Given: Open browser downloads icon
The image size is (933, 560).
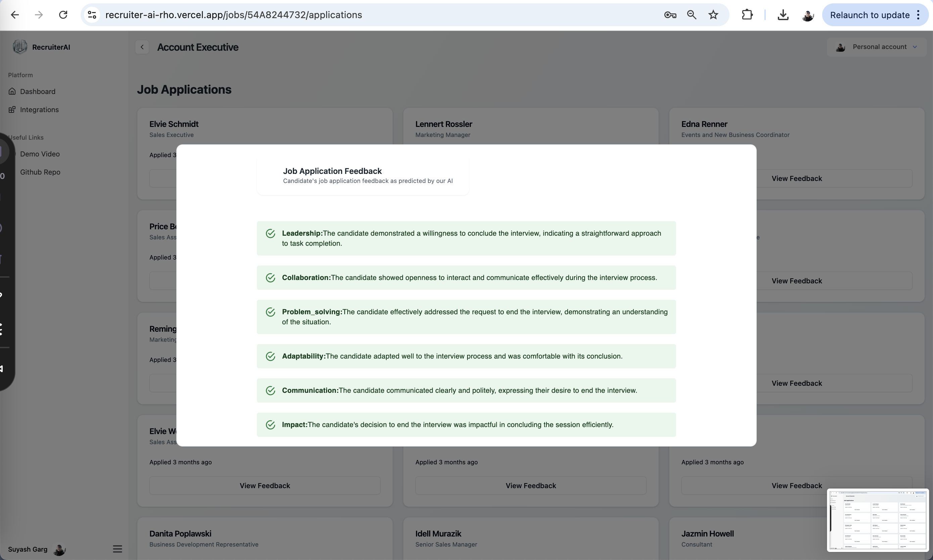Looking at the screenshot, I should point(783,15).
